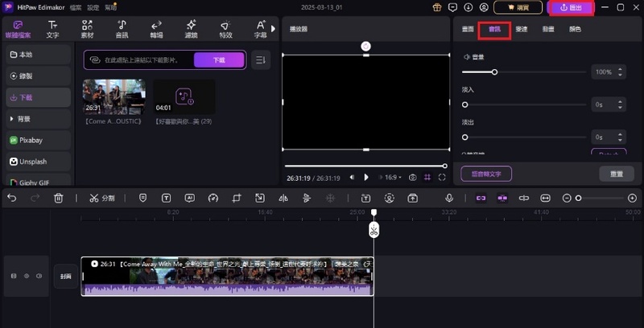Open the gift box icon in the title bar
This screenshot has height=328, width=644.
(x=437, y=7)
